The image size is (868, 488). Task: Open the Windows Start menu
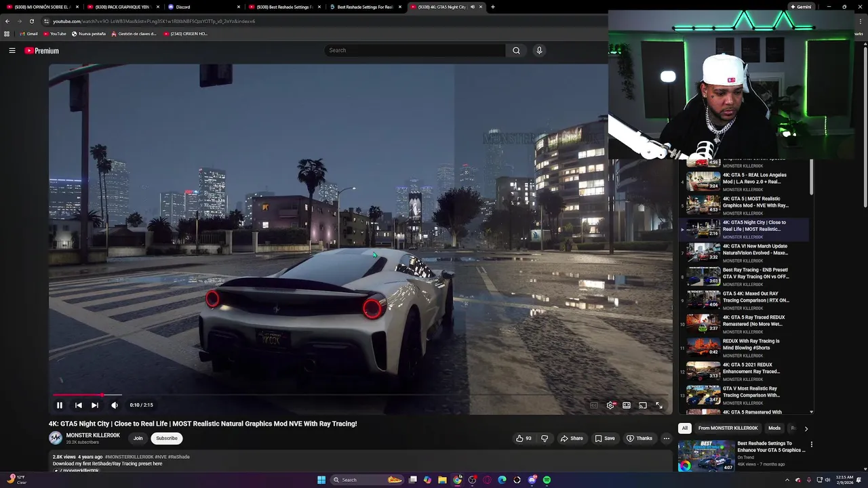[x=321, y=480]
